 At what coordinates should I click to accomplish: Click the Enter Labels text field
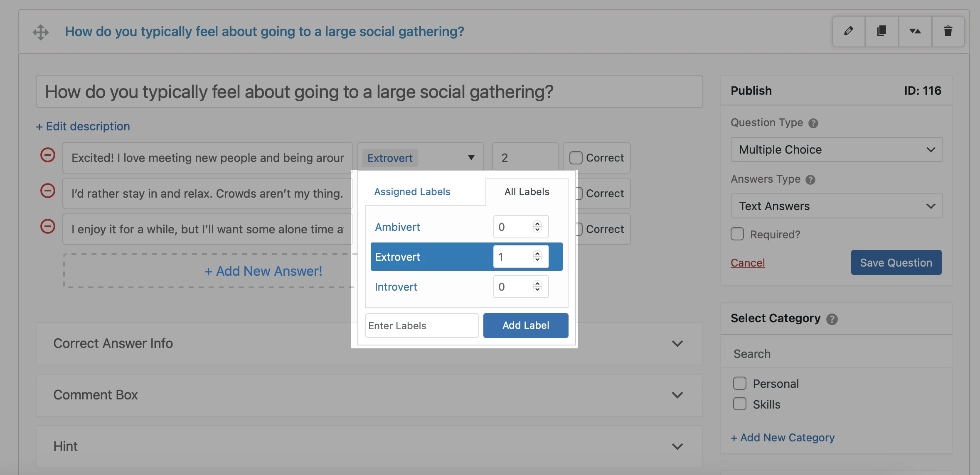(422, 326)
